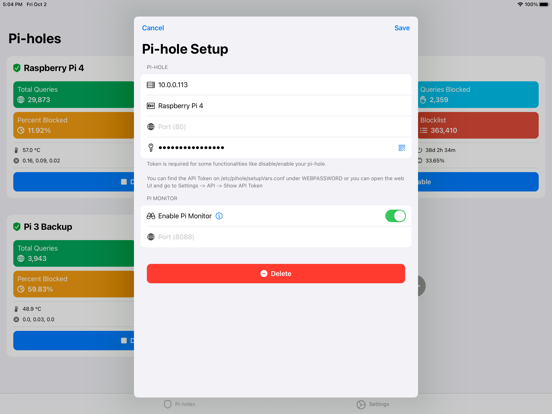Edit the Raspberry Pi 4 name field
This screenshot has width=552, height=414.
pyautogui.click(x=276, y=106)
